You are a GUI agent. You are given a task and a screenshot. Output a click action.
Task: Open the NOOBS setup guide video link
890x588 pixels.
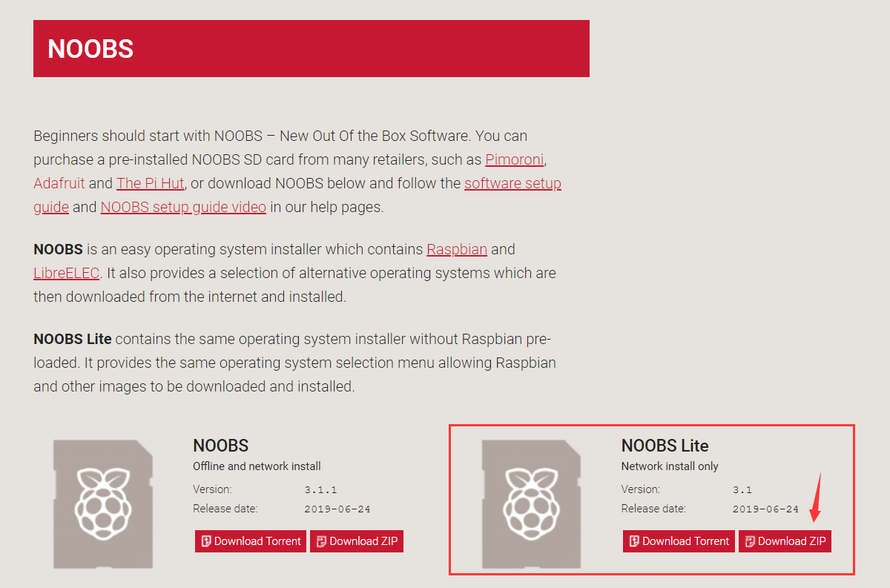point(183,207)
